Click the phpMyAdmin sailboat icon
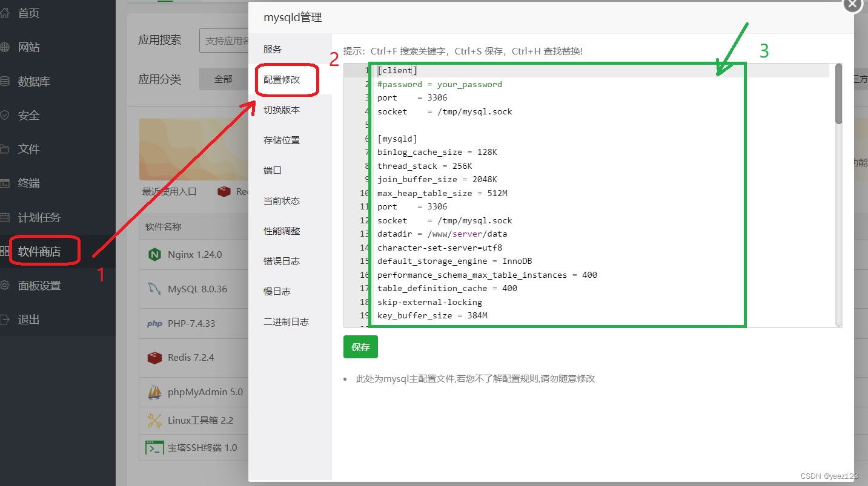The height and width of the screenshot is (486, 868). [154, 392]
